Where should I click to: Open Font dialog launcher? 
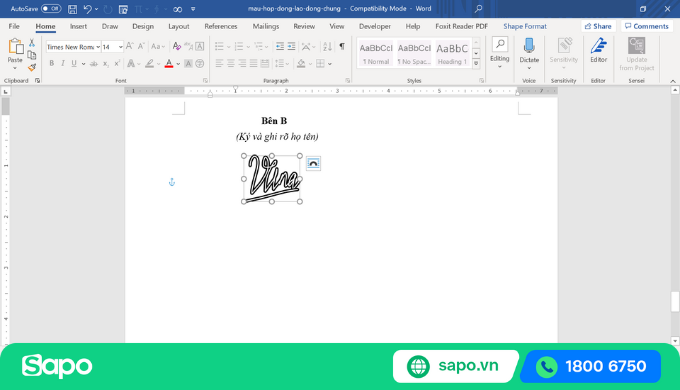coord(205,81)
